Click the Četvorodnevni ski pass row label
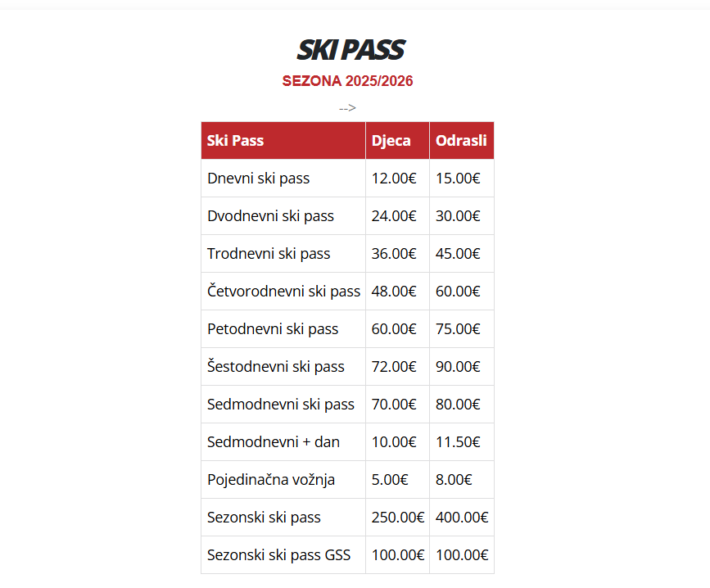Image resolution: width=710 pixels, height=588 pixels. [x=283, y=292]
